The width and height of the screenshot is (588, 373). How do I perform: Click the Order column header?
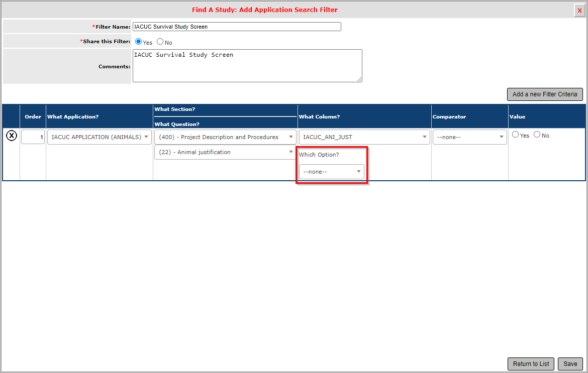[33, 117]
